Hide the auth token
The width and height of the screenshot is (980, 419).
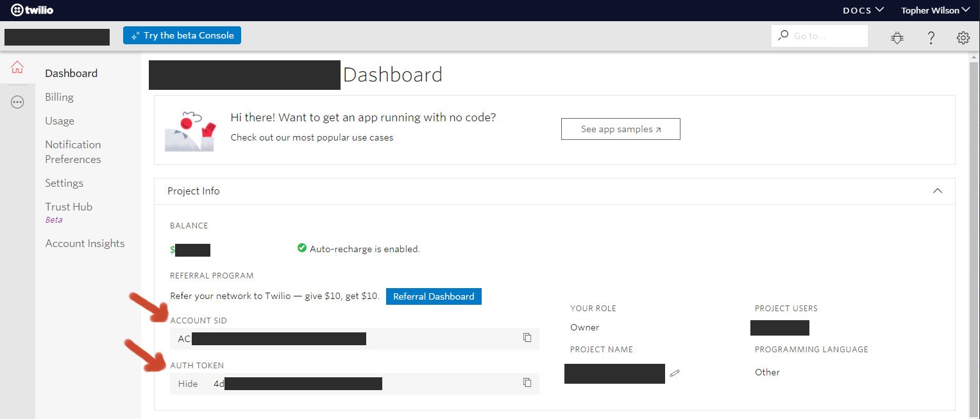click(x=188, y=384)
